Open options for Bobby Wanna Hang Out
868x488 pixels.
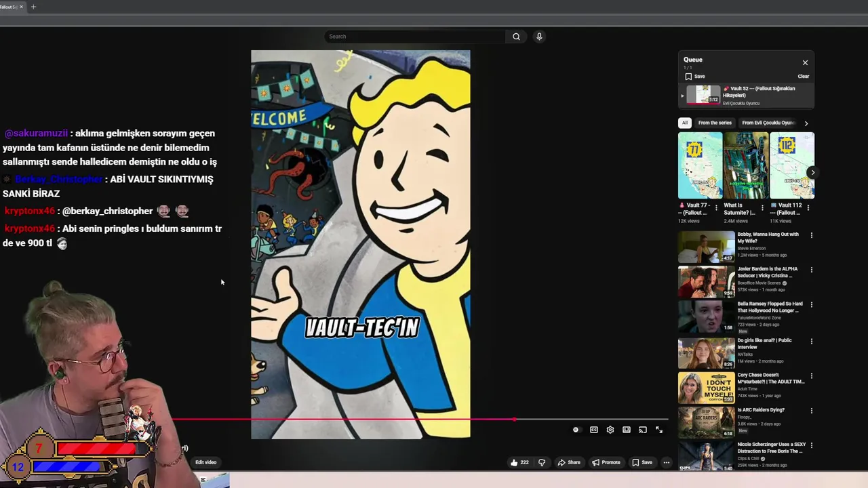coord(811,235)
